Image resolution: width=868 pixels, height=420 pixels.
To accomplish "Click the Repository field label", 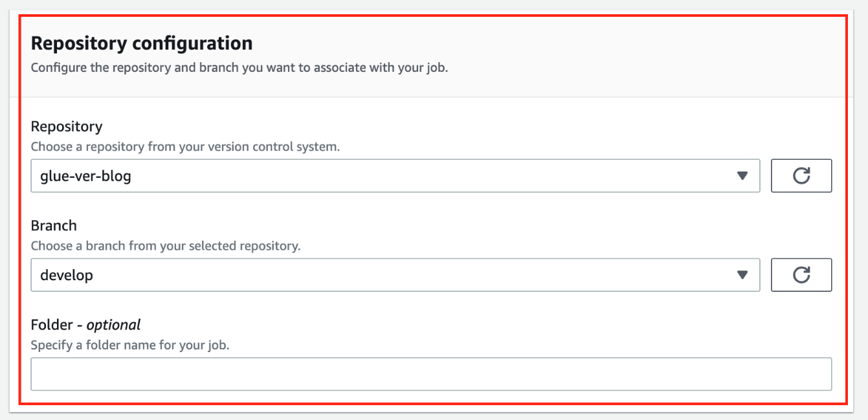I will (67, 126).
